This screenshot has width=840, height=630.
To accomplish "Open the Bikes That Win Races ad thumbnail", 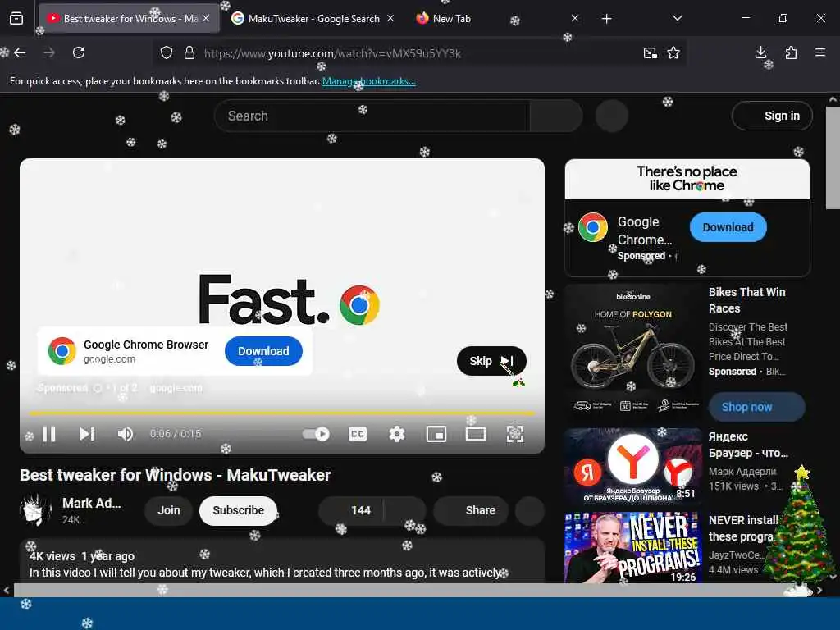I will pyautogui.click(x=632, y=351).
